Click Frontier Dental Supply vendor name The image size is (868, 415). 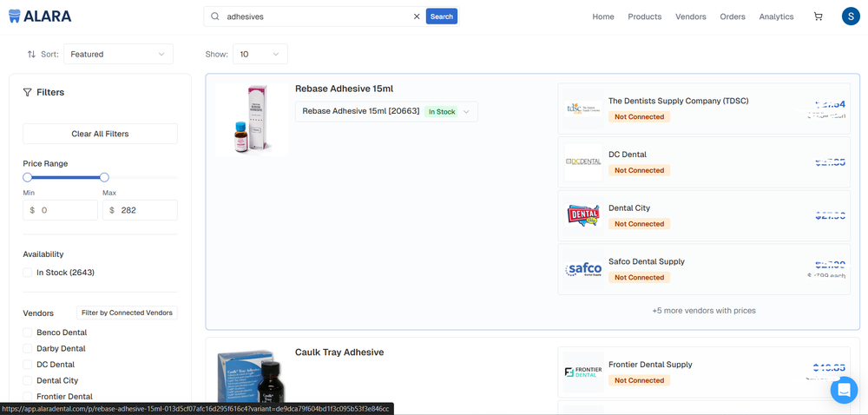tap(650, 365)
